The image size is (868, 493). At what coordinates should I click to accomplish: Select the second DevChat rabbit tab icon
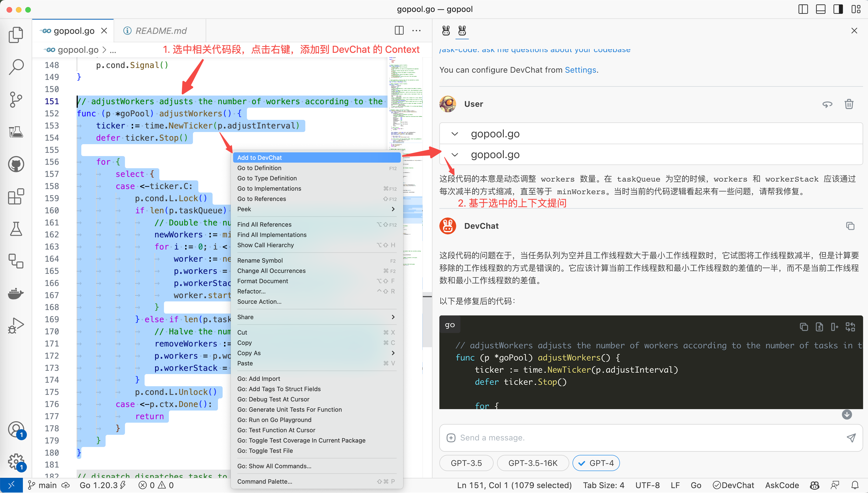pyautogui.click(x=462, y=31)
